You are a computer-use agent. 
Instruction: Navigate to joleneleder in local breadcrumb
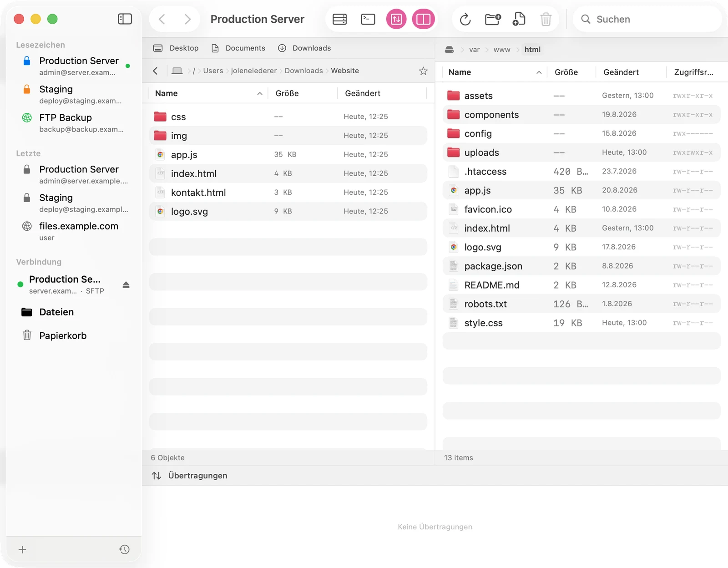click(253, 71)
